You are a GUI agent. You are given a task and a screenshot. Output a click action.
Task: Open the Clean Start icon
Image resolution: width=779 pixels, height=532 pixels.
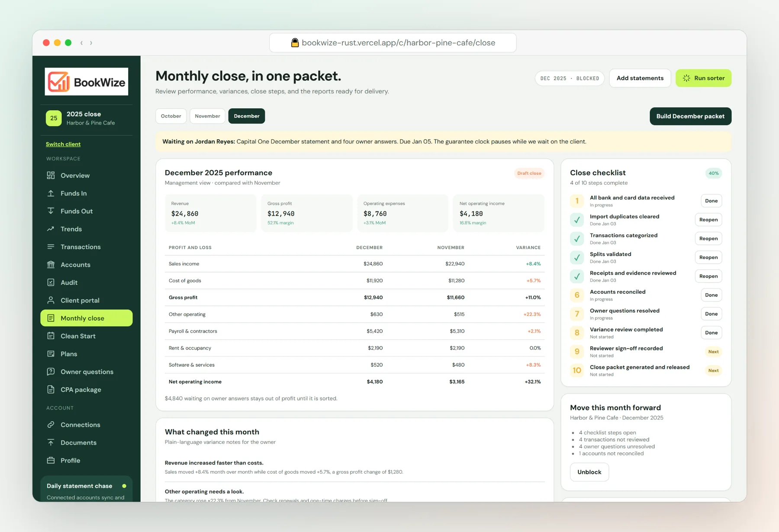[x=51, y=336]
